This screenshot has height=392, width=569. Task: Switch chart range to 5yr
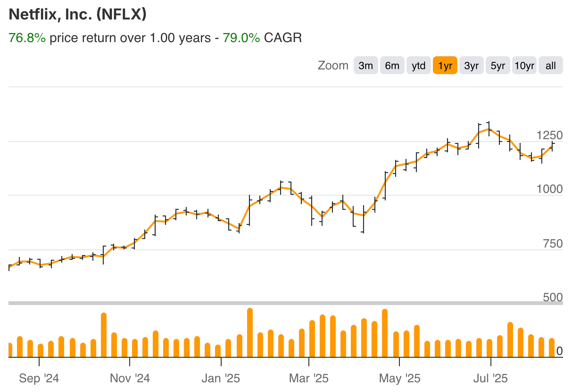pos(498,65)
